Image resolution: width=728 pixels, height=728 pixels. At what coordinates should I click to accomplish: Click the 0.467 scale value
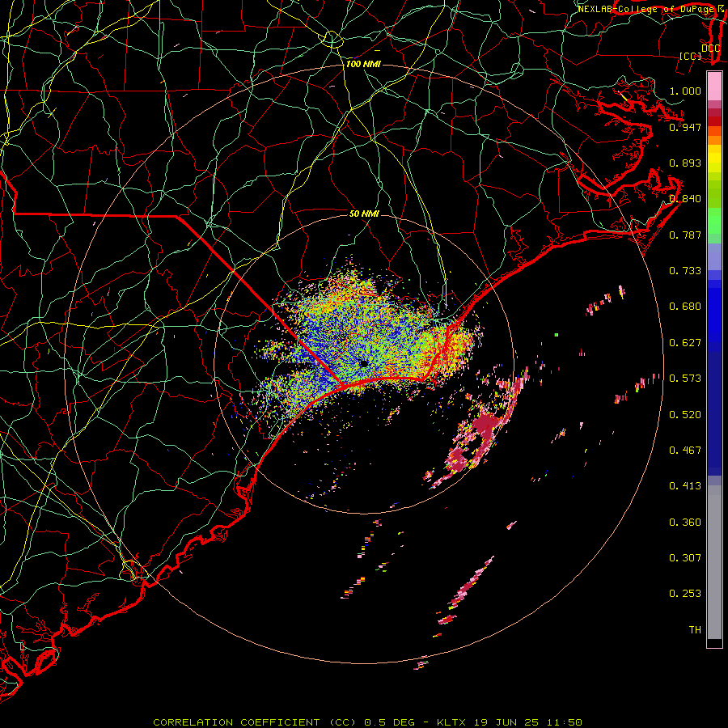[x=685, y=451]
